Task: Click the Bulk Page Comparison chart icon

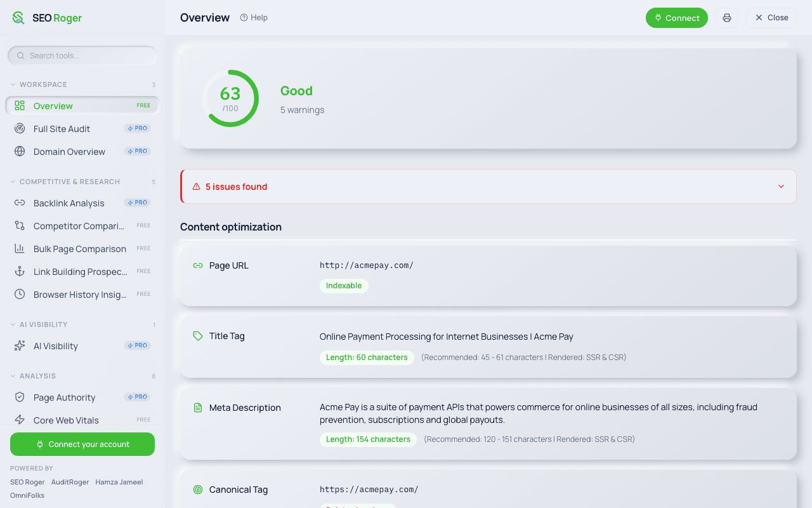Action: [x=20, y=248]
